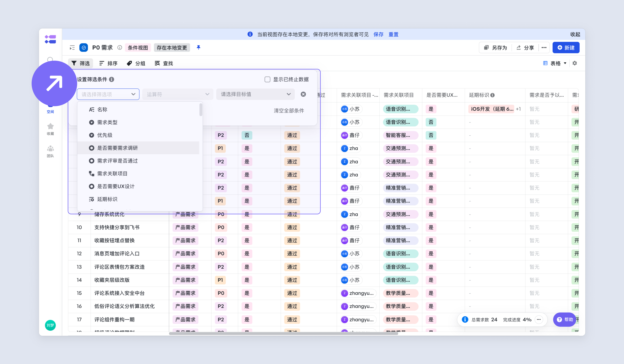The height and width of the screenshot is (364, 624).
Task: Click 清空全部条件 to clear filters
Action: click(289, 111)
